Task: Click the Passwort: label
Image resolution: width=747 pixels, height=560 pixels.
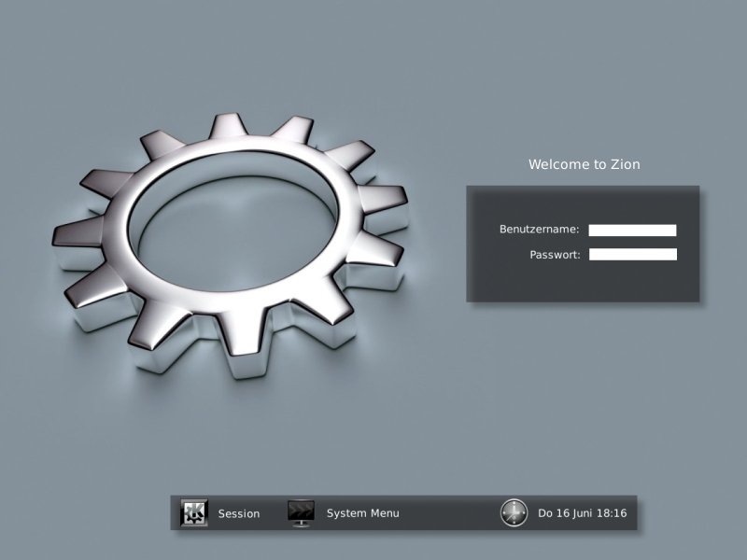Action: 555,255
